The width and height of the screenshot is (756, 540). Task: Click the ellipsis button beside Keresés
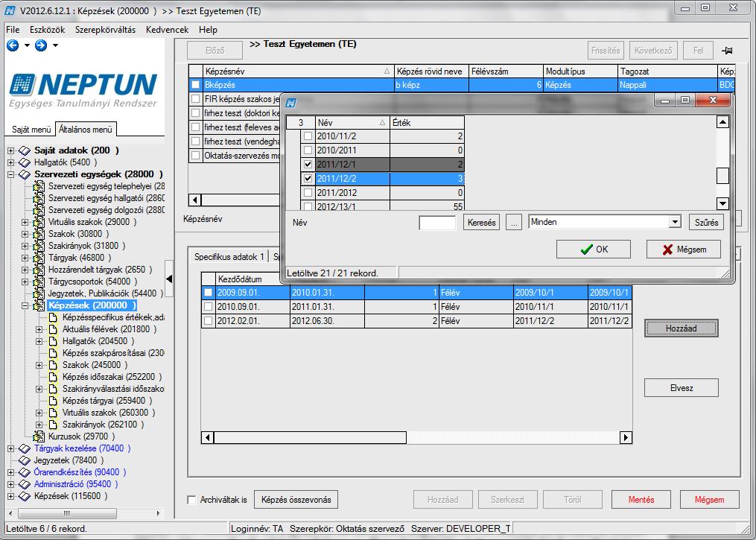click(514, 223)
